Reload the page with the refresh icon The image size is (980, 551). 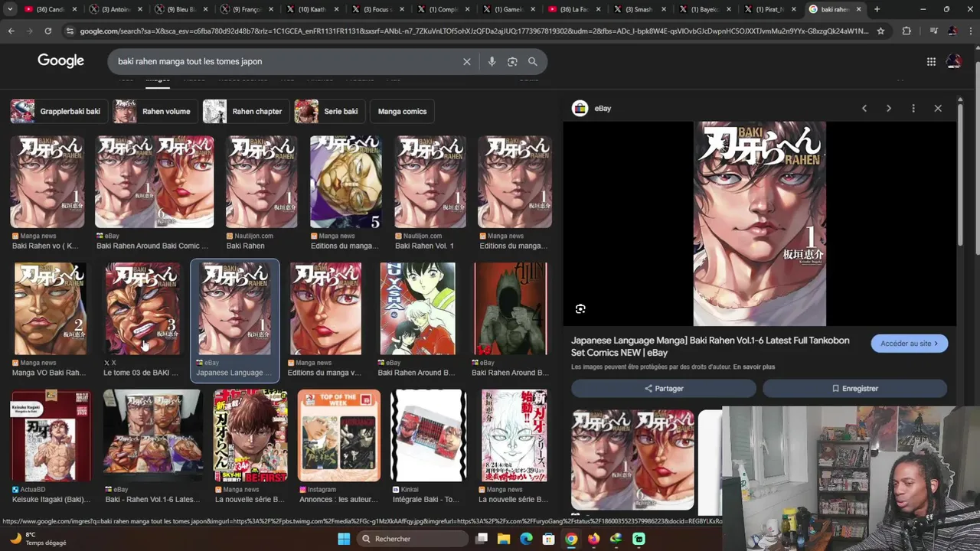[x=47, y=31]
